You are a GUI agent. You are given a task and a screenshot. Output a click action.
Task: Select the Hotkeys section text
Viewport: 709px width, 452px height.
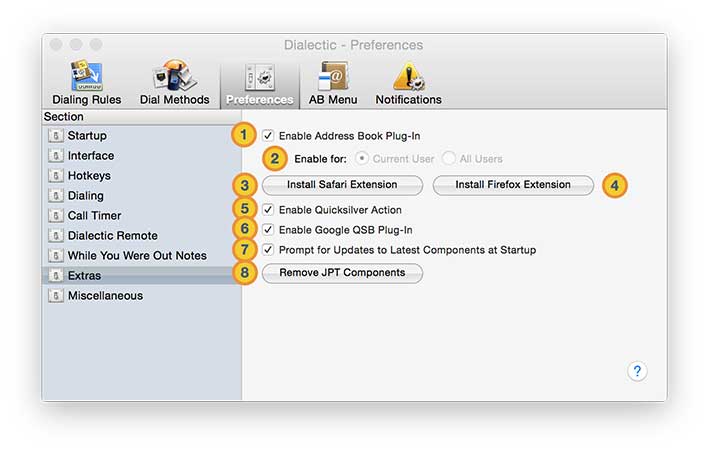click(x=89, y=175)
